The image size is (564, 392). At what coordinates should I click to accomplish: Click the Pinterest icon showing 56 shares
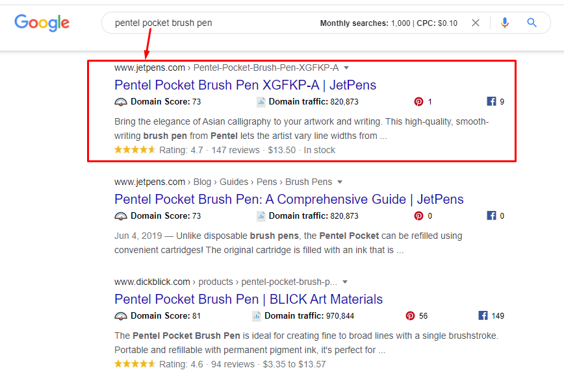(411, 315)
